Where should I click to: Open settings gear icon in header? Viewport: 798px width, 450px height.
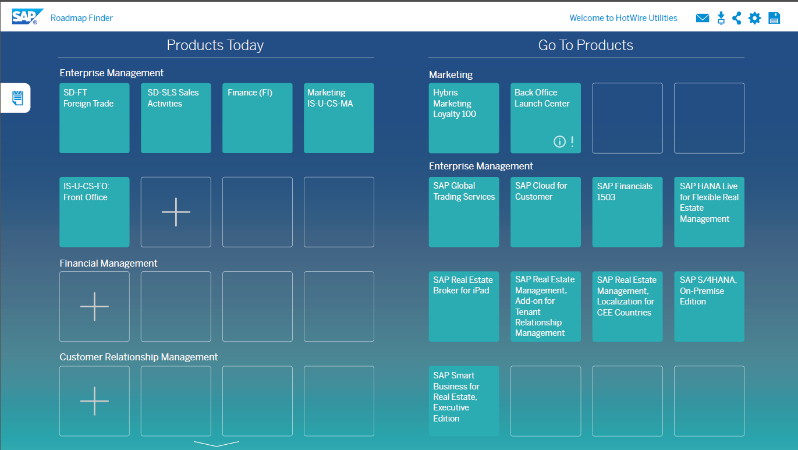tap(755, 18)
